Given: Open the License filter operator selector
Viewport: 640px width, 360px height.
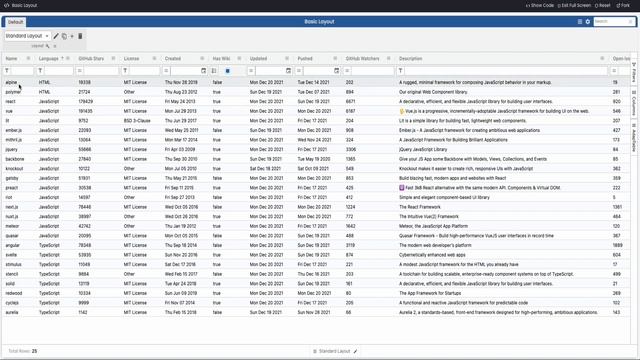Looking at the screenshot, I should click(125, 71).
